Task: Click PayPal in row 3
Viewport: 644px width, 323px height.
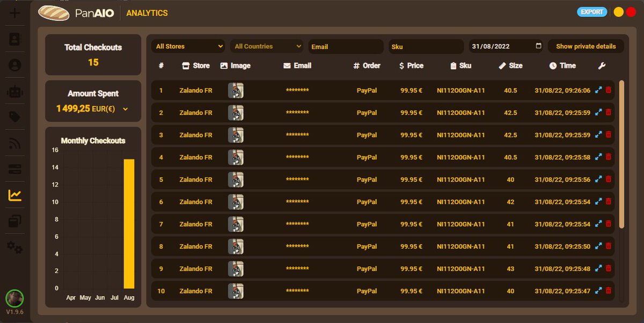Action: (367, 135)
